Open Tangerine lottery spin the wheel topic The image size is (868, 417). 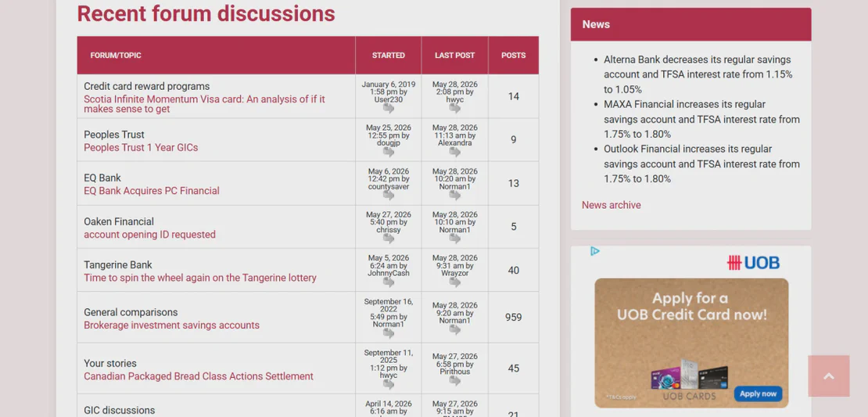click(x=200, y=278)
